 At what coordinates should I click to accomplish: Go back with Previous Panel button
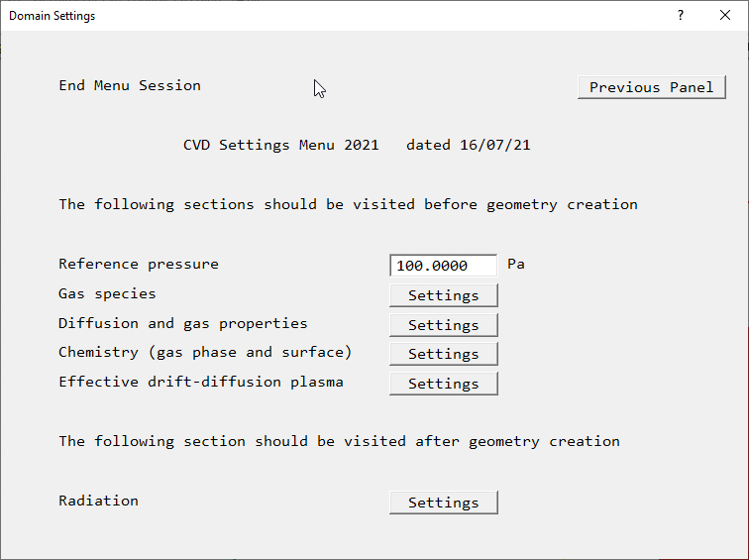tap(651, 87)
